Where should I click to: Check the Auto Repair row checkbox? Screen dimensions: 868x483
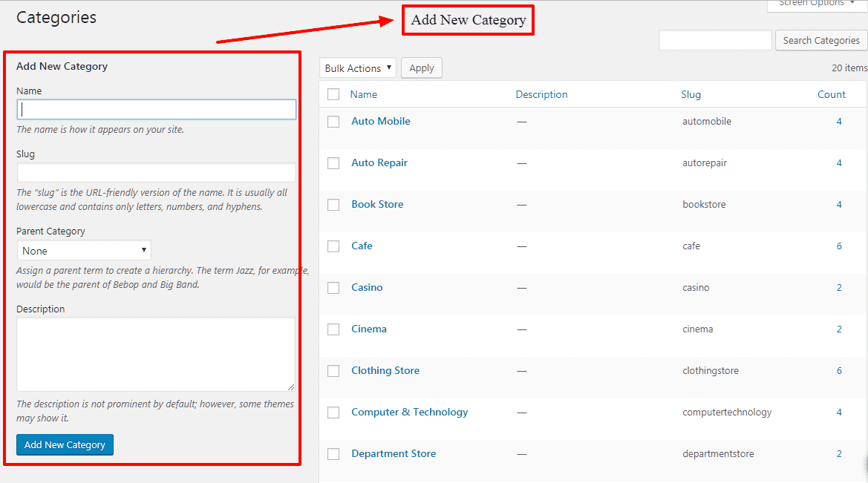(333, 163)
